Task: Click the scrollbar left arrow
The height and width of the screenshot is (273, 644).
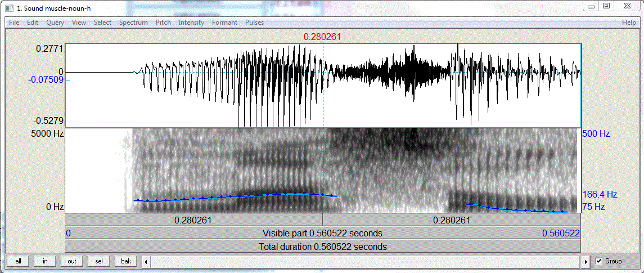Action: [146, 262]
